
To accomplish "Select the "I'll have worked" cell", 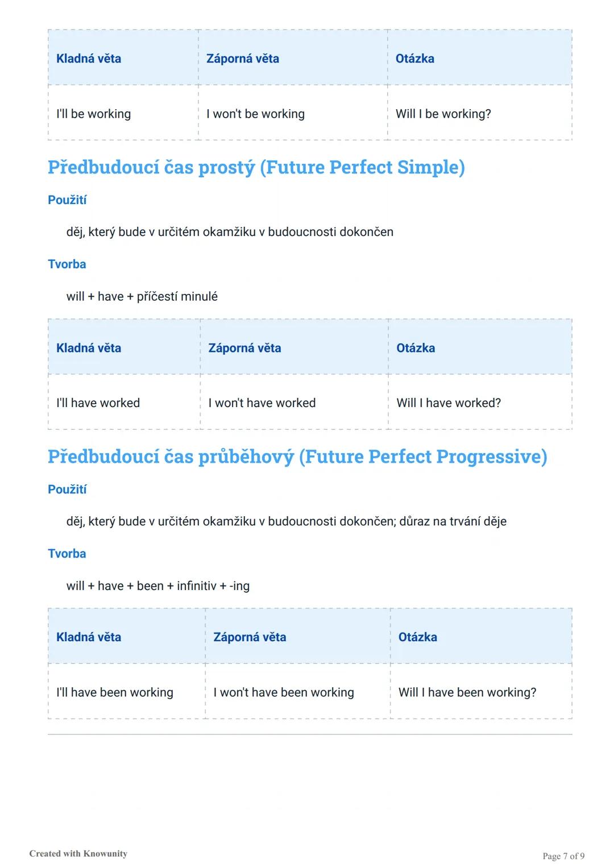I will pyautogui.click(x=98, y=403).
